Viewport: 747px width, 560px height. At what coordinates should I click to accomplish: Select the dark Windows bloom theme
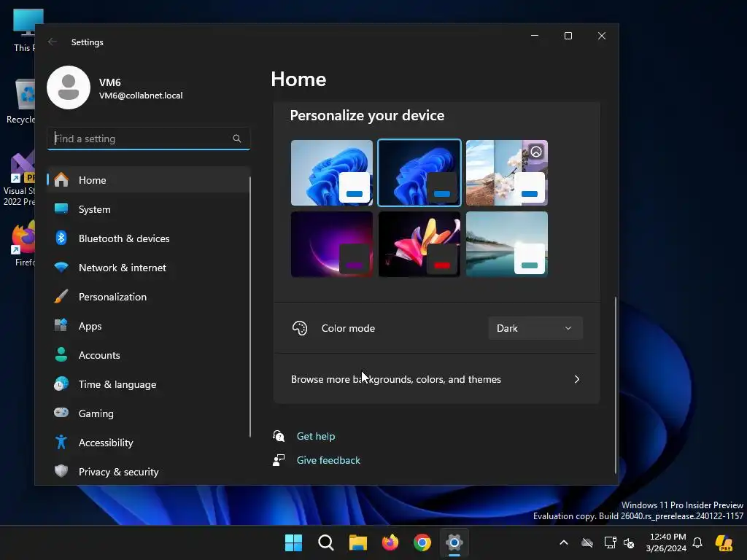tap(419, 172)
